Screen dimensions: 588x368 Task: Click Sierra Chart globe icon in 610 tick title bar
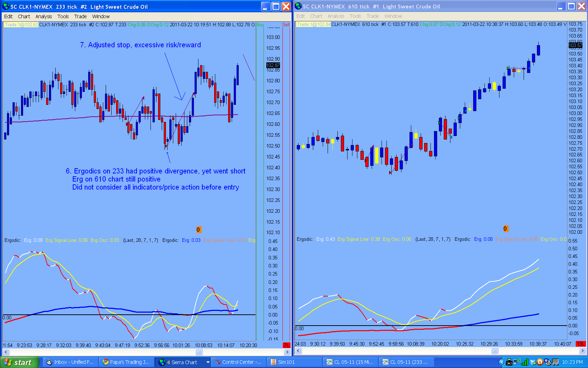point(298,6)
